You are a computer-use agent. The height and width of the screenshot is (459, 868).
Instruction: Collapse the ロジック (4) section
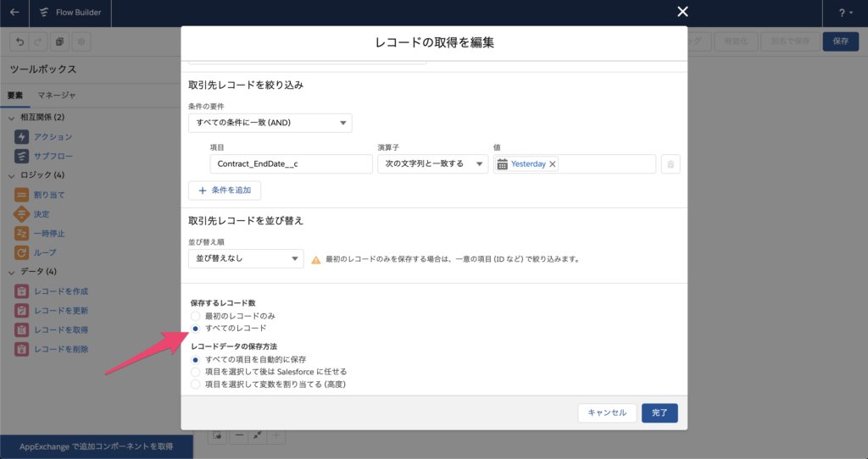coord(12,176)
